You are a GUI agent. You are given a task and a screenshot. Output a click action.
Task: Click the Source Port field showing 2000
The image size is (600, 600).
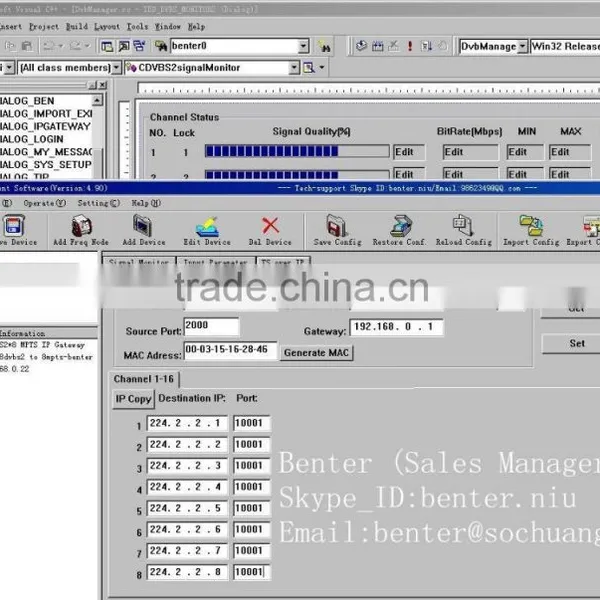212,326
